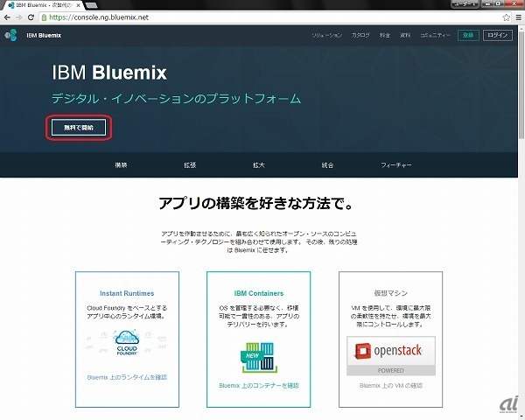Open Bluemix 上の VM の確認 link
Image resolution: width=525 pixels, height=420 pixels.
click(391, 386)
